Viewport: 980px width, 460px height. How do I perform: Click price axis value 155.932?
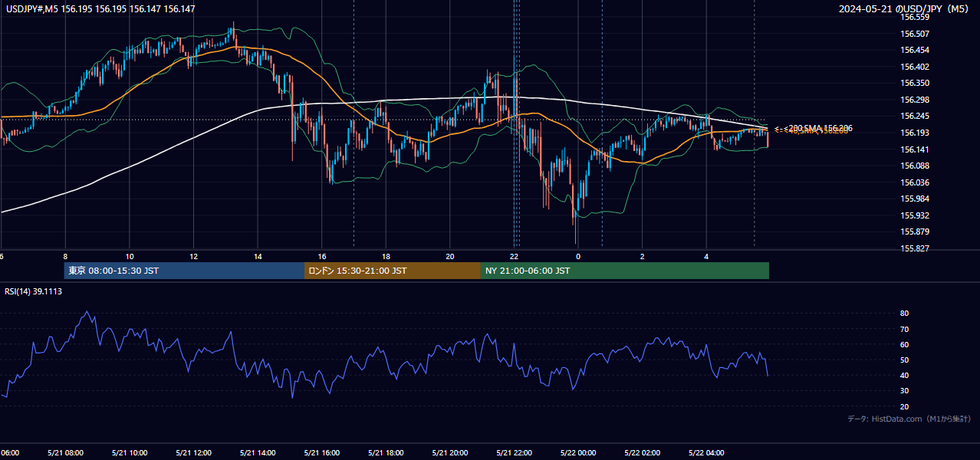pyautogui.click(x=916, y=215)
